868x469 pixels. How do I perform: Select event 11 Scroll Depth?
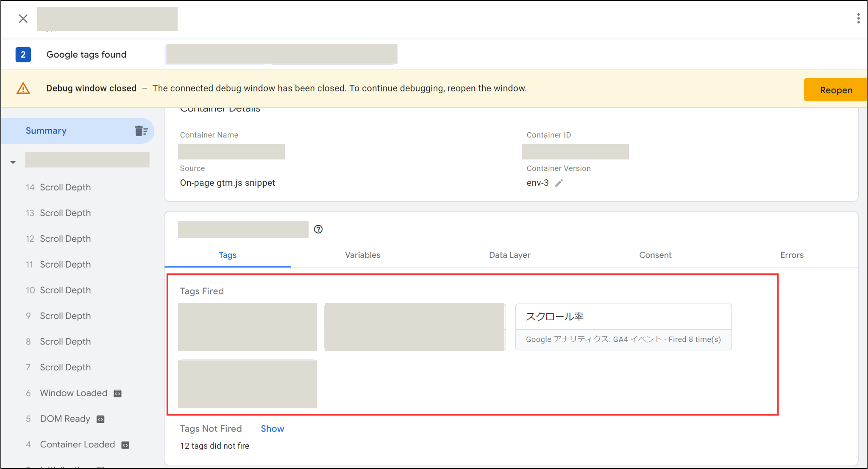[58, 265]
